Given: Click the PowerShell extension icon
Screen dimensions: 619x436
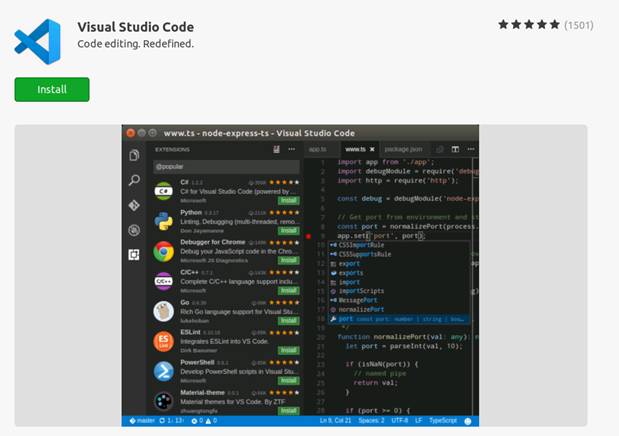Looking at the screenshot, I should (163, 371).
